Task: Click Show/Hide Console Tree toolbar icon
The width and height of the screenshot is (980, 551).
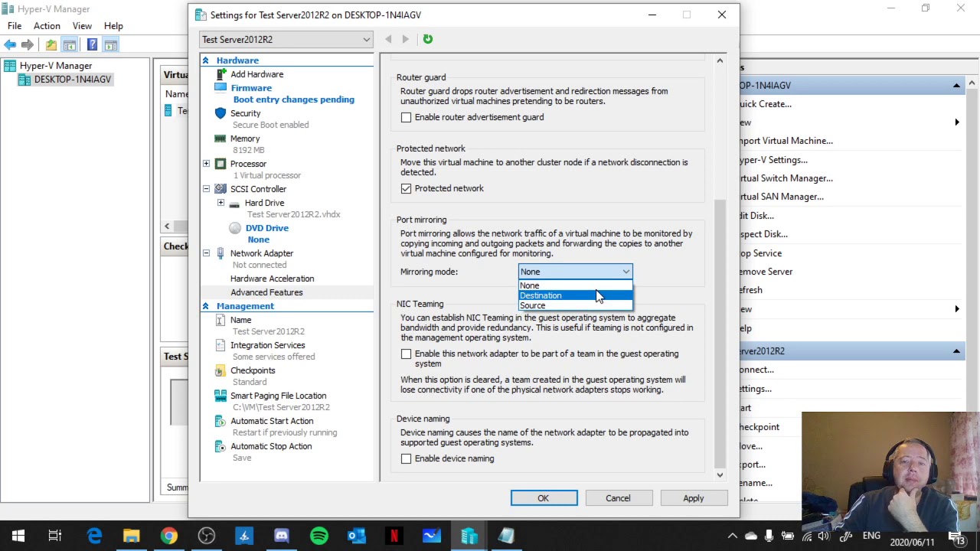Action: tap(70, 45)
